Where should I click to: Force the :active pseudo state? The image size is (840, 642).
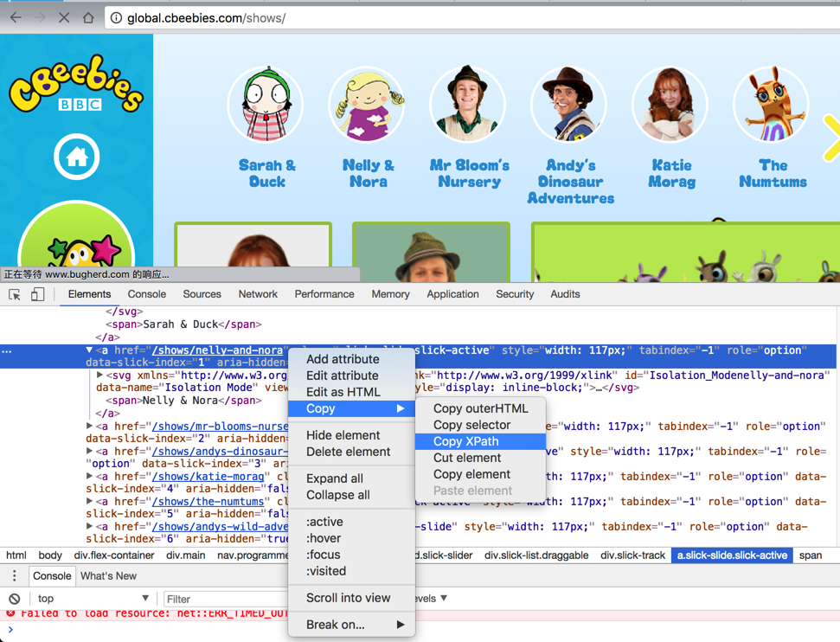click(351, 522)
